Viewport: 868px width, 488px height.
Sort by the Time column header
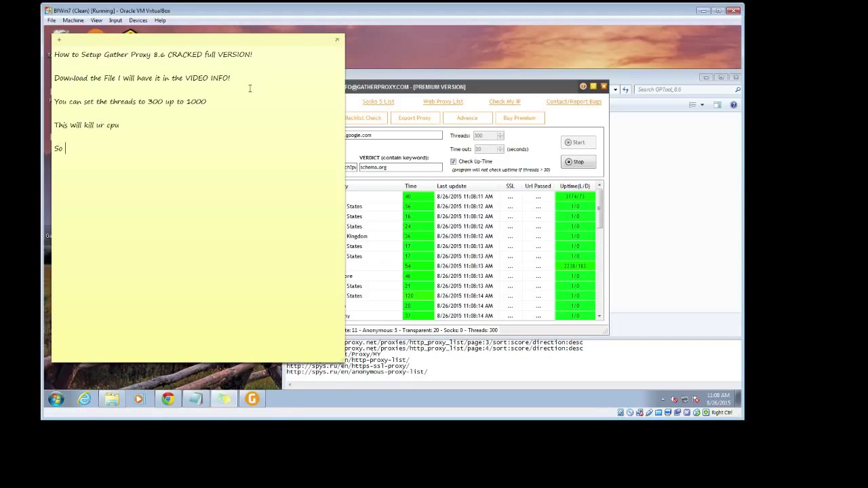(411, 186)
